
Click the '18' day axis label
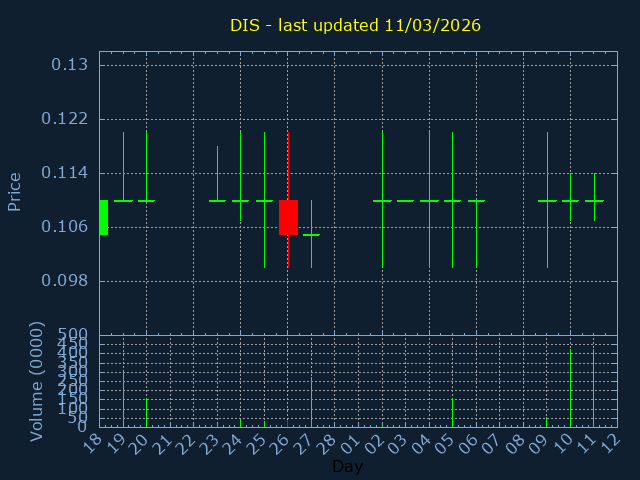click(x=93, y=444)
